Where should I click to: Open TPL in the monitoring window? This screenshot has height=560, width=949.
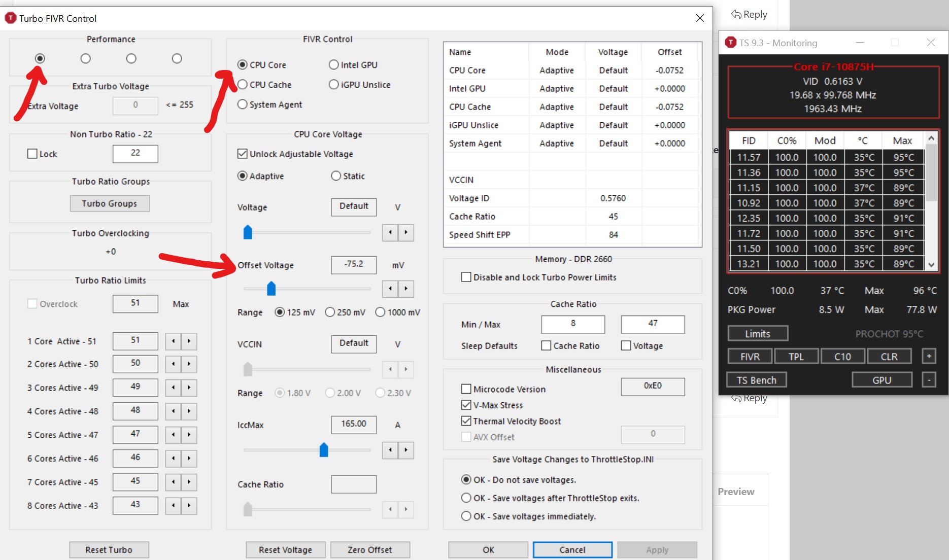click(796, 356)
